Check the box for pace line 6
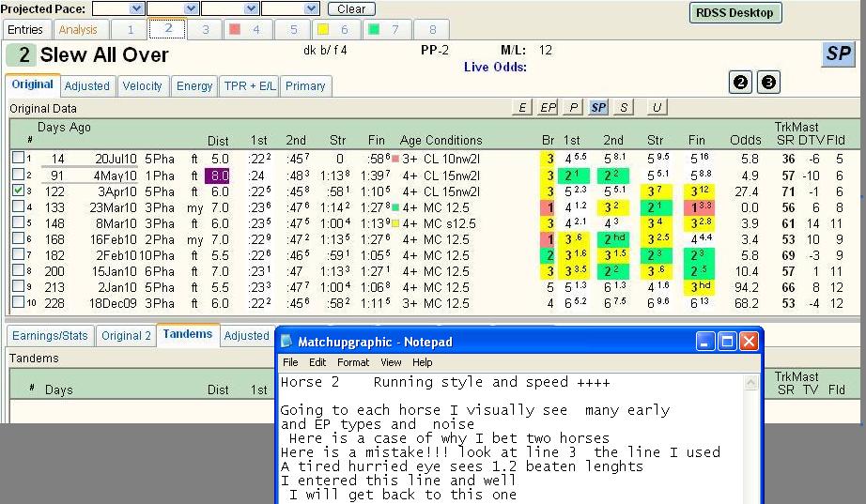The width and height of the screenshot is (866, 504). pos(18,238)
